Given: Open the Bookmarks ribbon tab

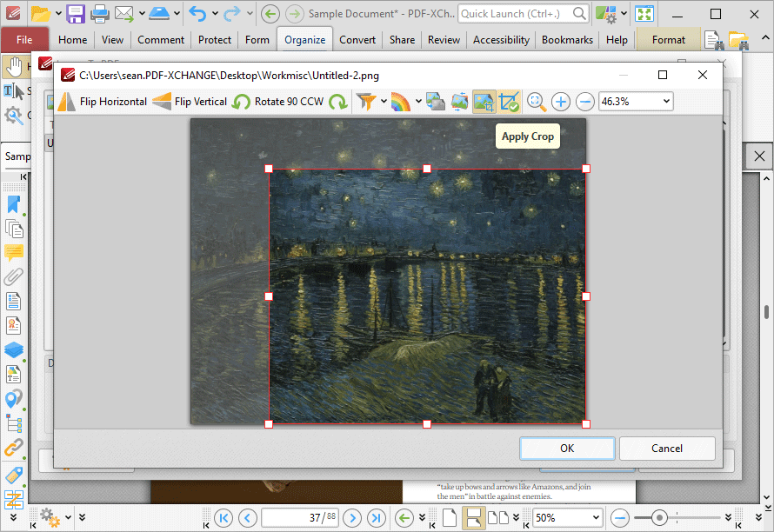Looking at the screenshot, I should tap(567, 40).
